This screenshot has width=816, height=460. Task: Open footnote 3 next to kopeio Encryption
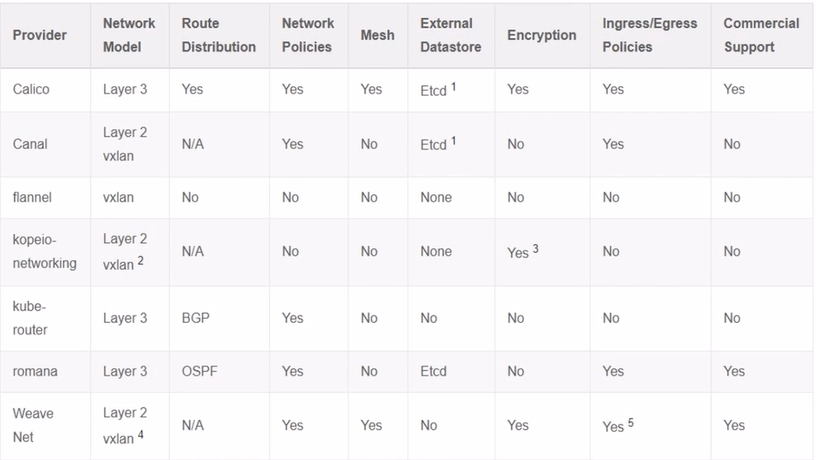536,249
